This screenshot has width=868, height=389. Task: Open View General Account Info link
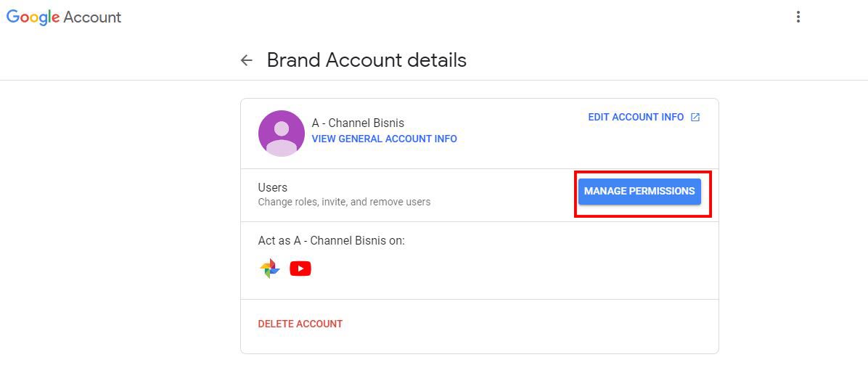tap(384, 139)
